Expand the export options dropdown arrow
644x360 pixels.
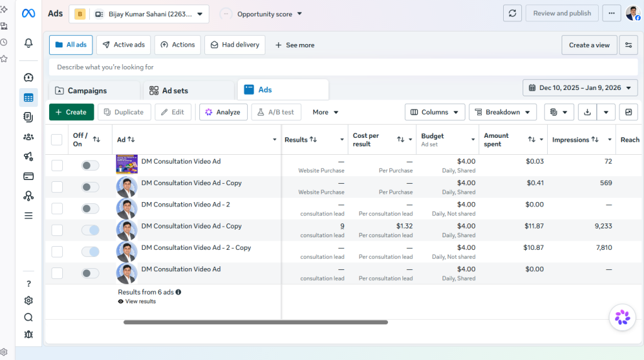tap(606, 112)
